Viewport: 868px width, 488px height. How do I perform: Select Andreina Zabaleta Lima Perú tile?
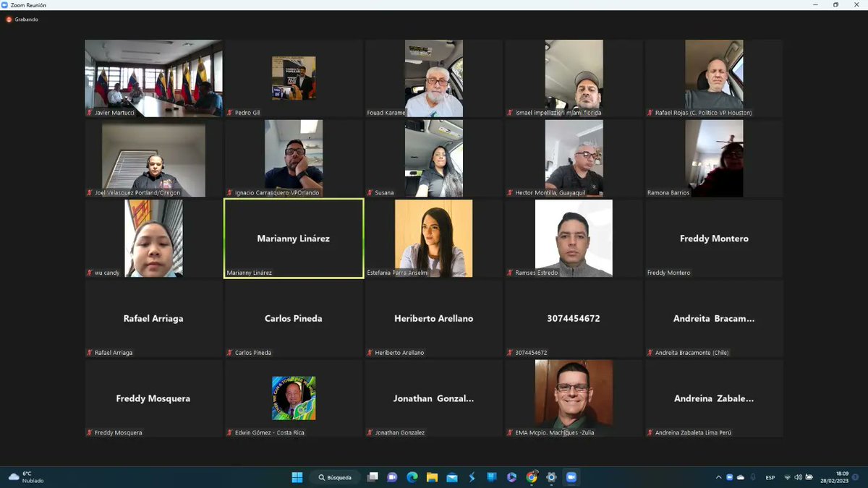point(714,398)
